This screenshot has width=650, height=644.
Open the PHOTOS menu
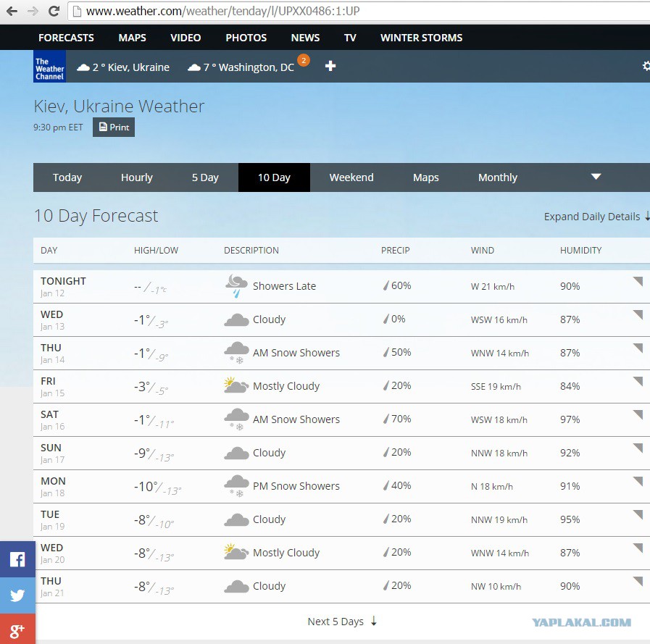coord(246,38)
